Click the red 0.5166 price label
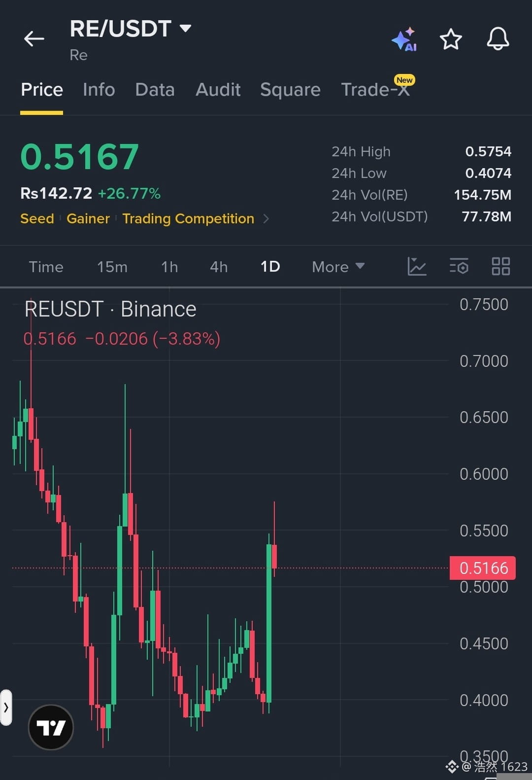The height and width of the screenshot is (780, 532). (x=483, y=568)
